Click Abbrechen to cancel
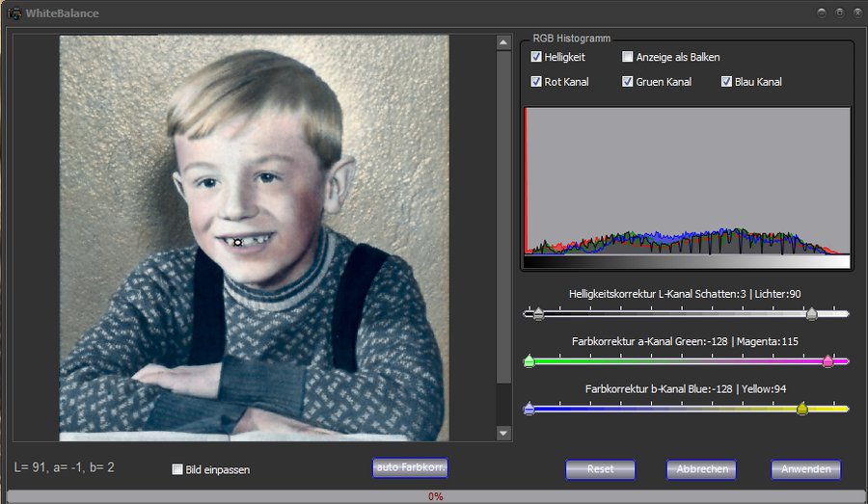The width and height of the screenshot is (868, 504). pyautogui.click(x=701, y=469)
